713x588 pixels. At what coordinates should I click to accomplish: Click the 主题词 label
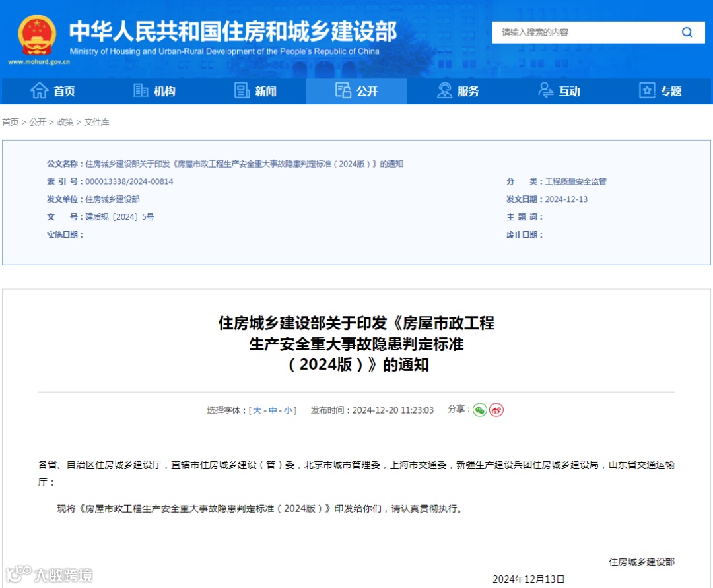525,217
